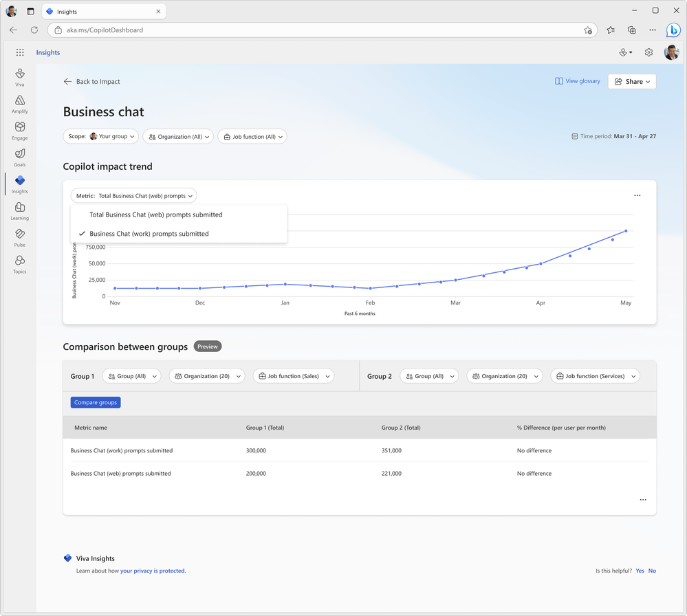Image resolution: width=687 pixels, height=616 pixels.
Task: Open the View glossary link
Action: pyautogui.click(x=578, y=81)
